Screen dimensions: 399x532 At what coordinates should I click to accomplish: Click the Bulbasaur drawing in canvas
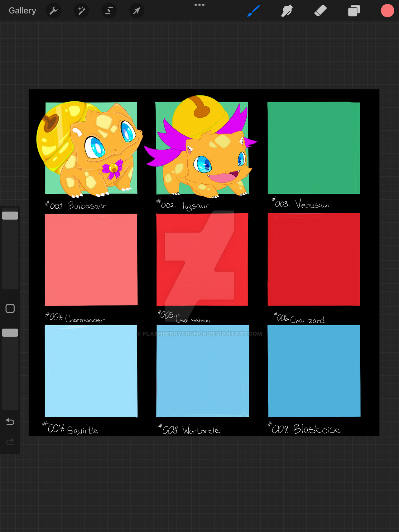pyautogui.click(x=89, y=149)
